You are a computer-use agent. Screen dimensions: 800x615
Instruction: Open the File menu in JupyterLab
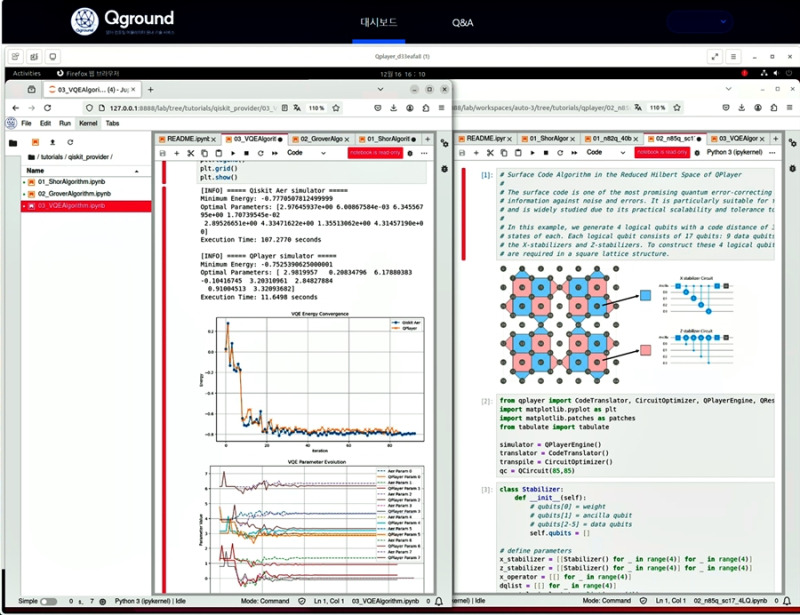pos(26,123)
